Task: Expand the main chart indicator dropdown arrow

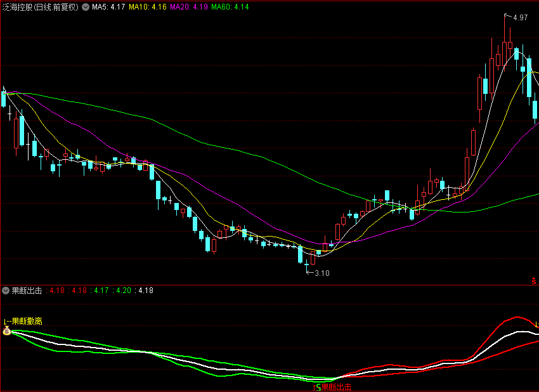Action: point(86,7)
